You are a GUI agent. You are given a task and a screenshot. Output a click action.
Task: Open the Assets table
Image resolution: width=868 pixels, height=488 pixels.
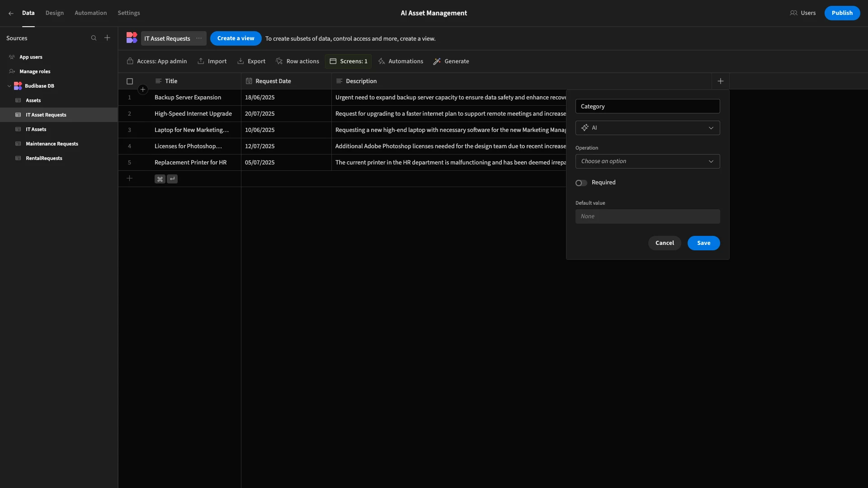[x=59, y=100]
